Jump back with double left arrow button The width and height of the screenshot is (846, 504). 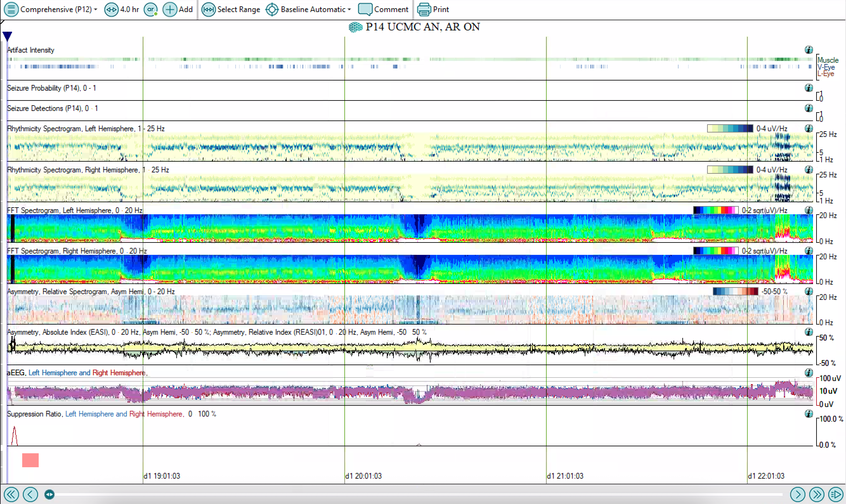click(11, 494)
